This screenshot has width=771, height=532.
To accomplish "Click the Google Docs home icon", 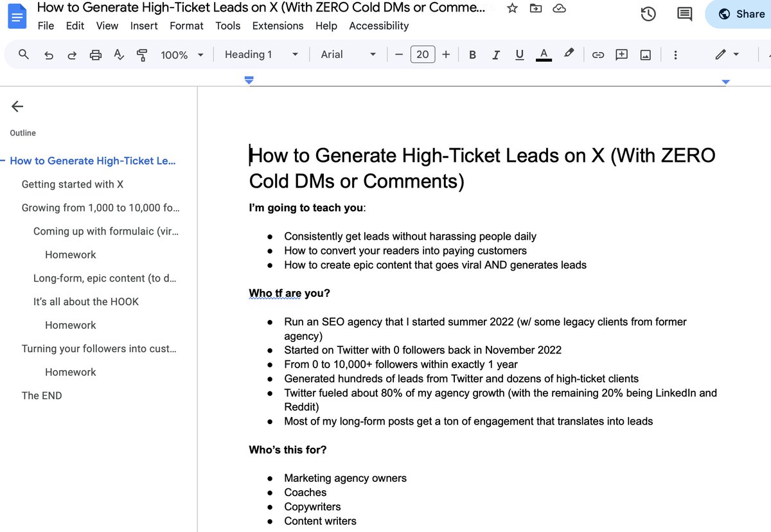I will point(17,16).
